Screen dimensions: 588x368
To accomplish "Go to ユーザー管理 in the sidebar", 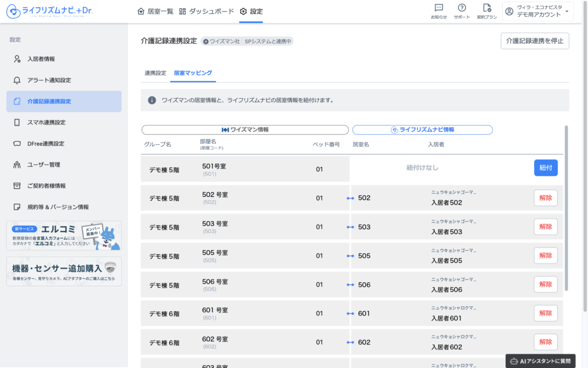I will (44, 165).
